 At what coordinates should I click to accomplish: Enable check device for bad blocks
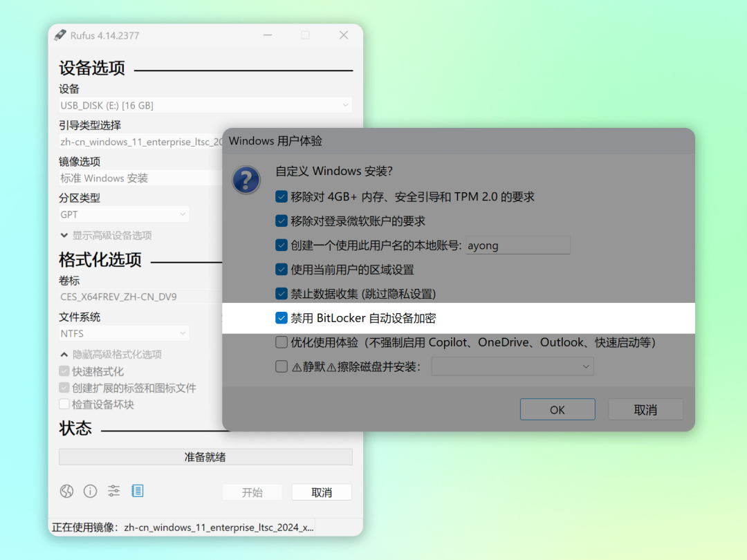click(x=64, y=404)
